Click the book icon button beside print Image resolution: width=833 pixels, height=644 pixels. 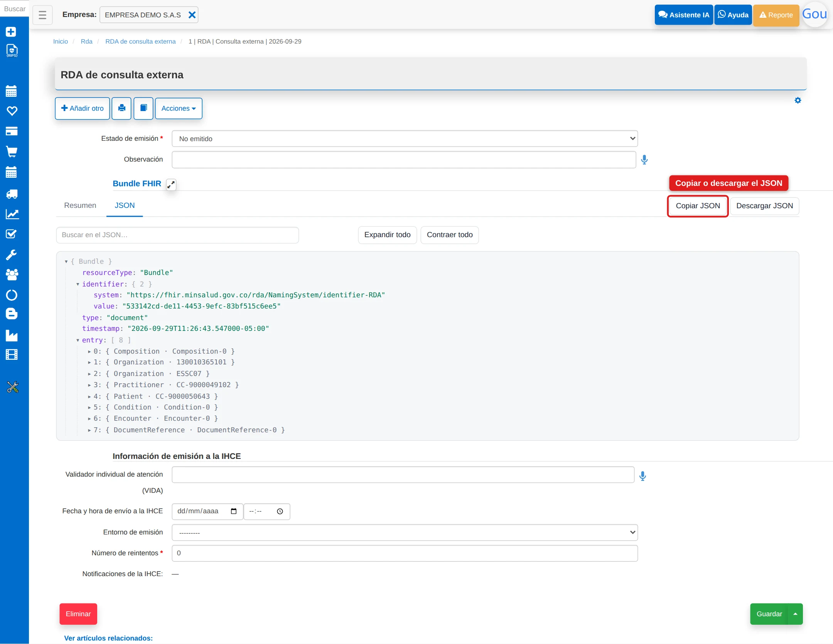click(143, 108)
